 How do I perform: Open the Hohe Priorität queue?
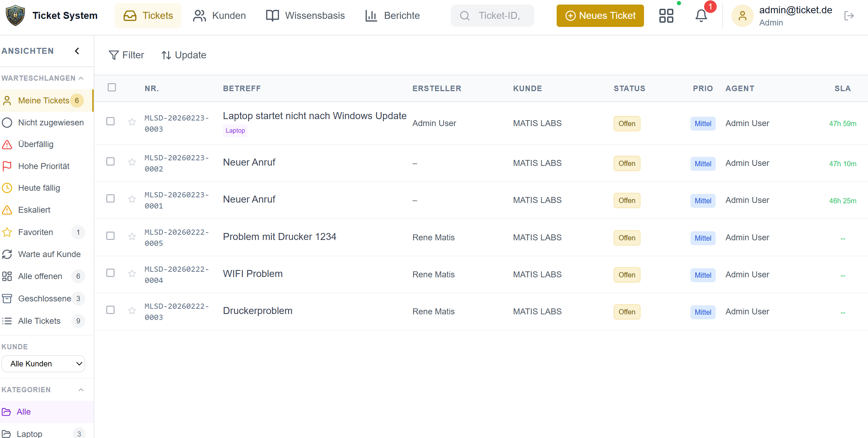pos(44,166)
